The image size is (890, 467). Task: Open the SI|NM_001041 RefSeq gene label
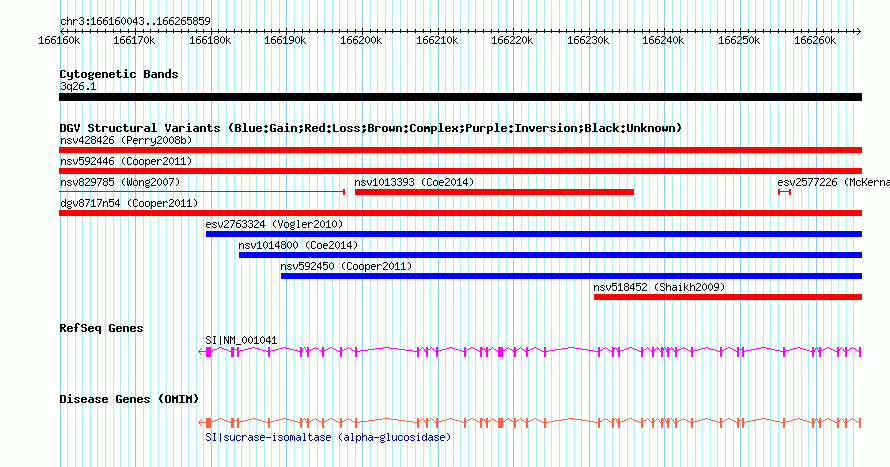(x=241, y=340)
